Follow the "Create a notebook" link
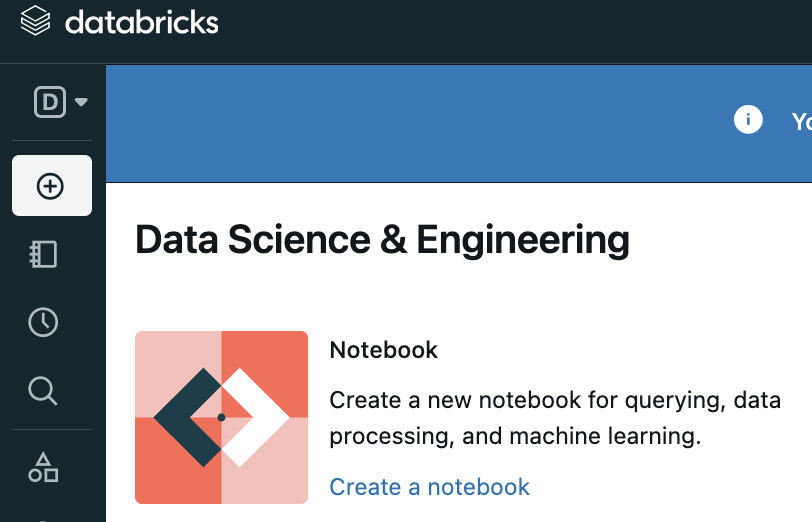Viewport: 812px width, 522px height. [x=429, y=487]
